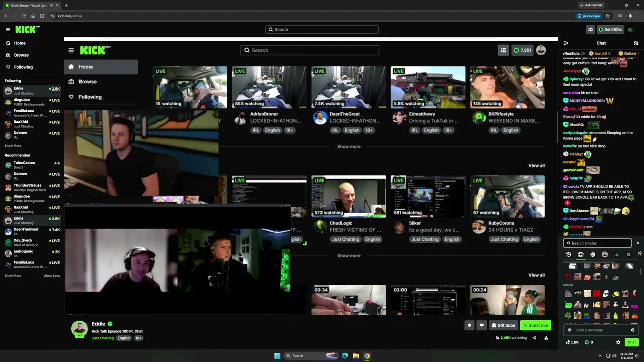
Task: Open Chrome three-dot menu
Action: [x=638, y=16]
